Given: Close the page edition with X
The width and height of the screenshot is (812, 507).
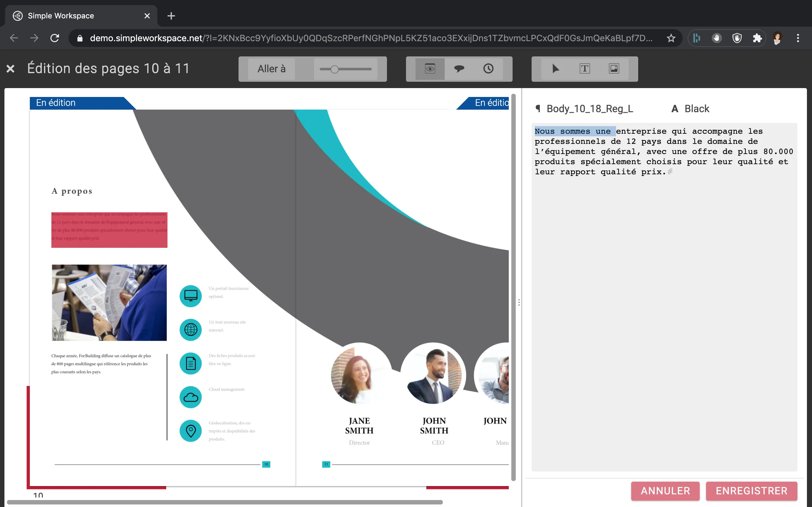Looking at the screenshot, I should point(10,69).
